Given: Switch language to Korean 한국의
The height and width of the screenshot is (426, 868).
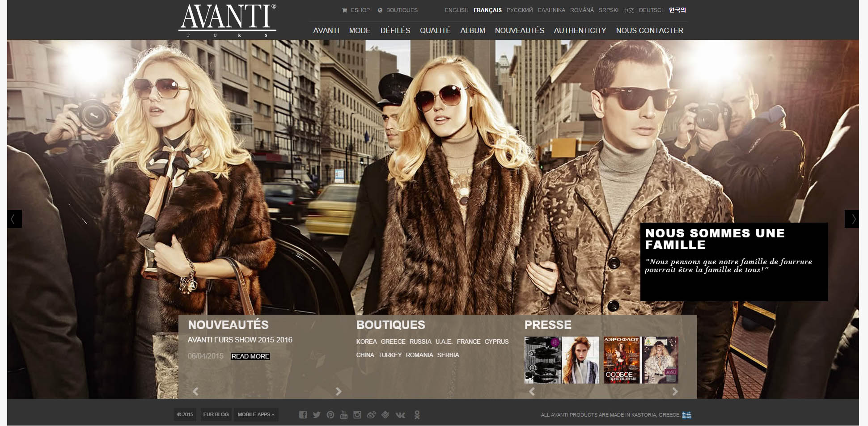Looking at the screenshot, I should tap(677, 10).
